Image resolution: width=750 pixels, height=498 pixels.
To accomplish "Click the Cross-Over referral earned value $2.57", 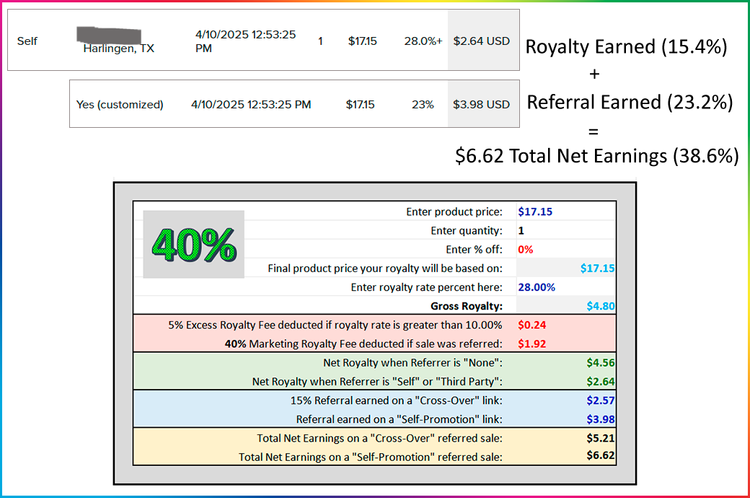I will coord(600,400).
